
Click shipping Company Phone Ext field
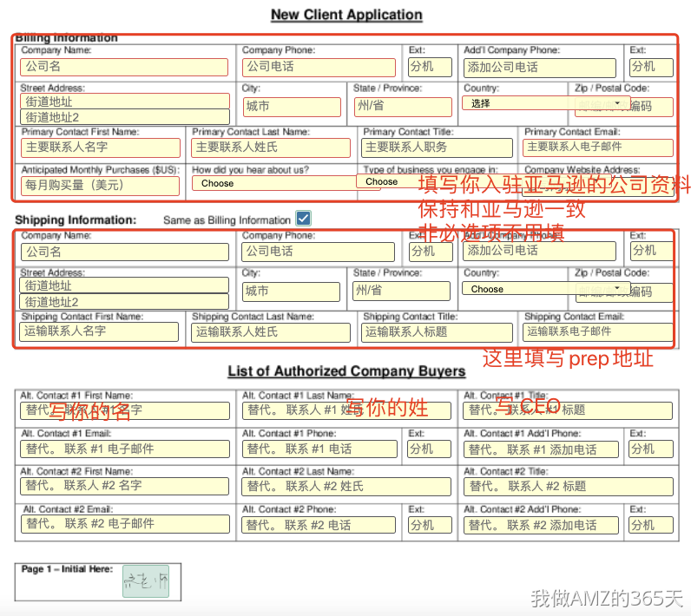tap(431, 252)
